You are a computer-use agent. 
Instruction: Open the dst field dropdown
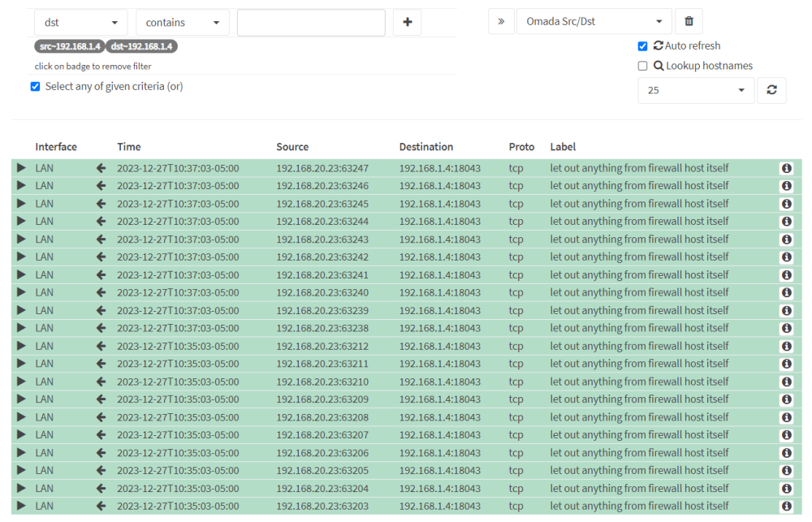pos(80,22)
